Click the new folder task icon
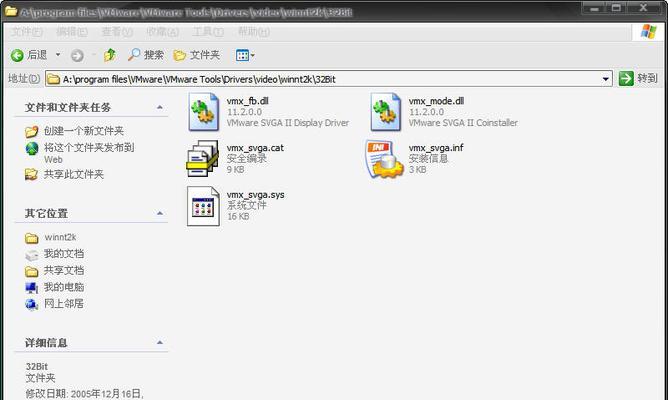 (x=32, y=131)
